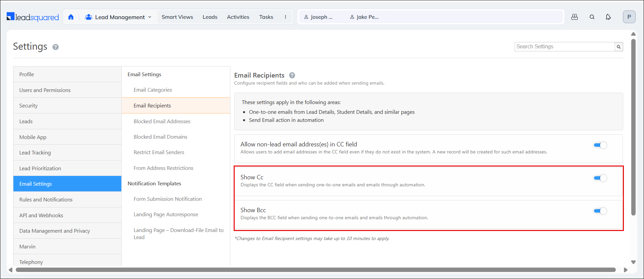Open Tasks in top navigation

(x=266, y=17)
